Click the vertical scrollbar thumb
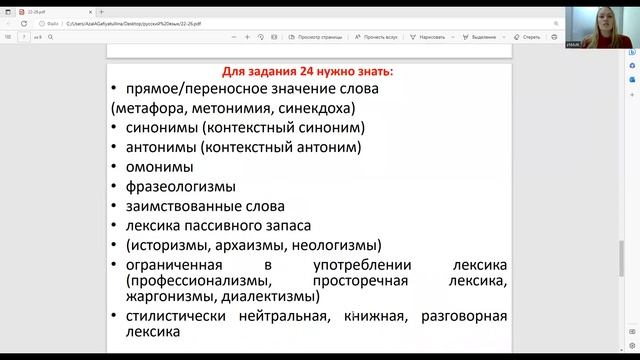 point(621,258)
